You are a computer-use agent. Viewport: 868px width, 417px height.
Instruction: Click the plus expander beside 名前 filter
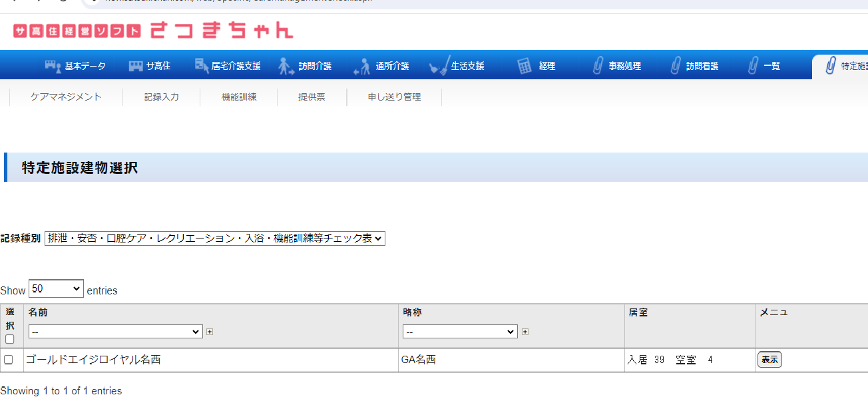210,332
